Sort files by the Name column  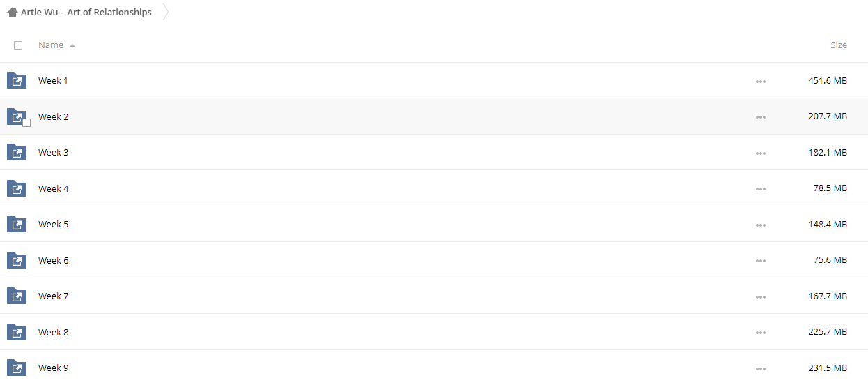click(51, 45)
